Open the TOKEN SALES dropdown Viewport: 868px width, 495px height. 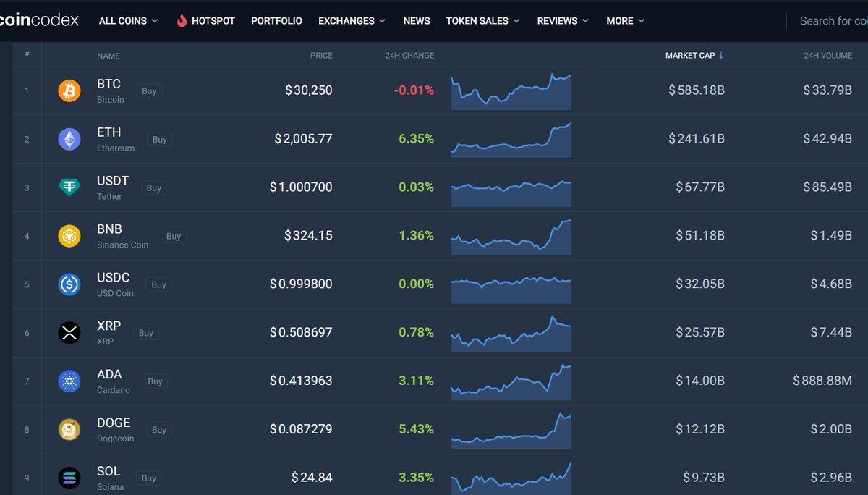tap(482, 20)
